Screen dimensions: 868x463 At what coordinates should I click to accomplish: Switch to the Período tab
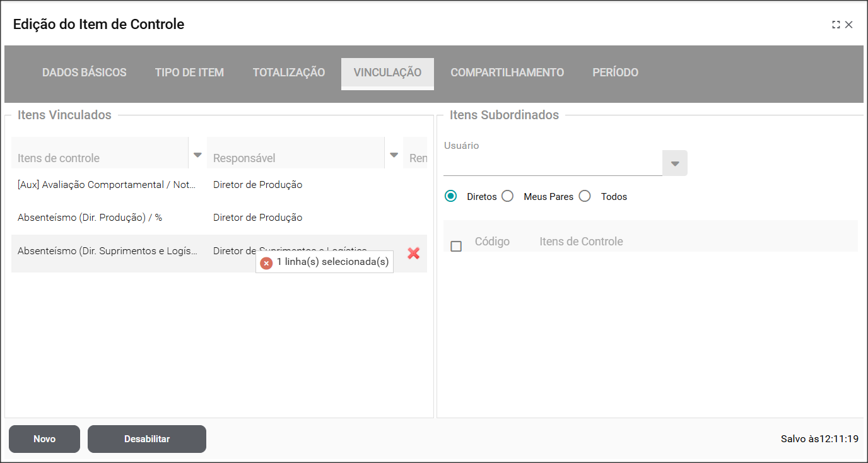coord(615,73)
